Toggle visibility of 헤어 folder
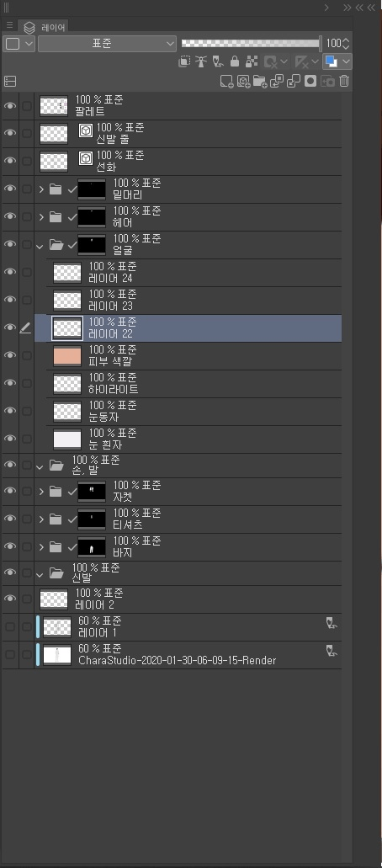This screenshot has height=868, width=382. click(x=10, y=216)
